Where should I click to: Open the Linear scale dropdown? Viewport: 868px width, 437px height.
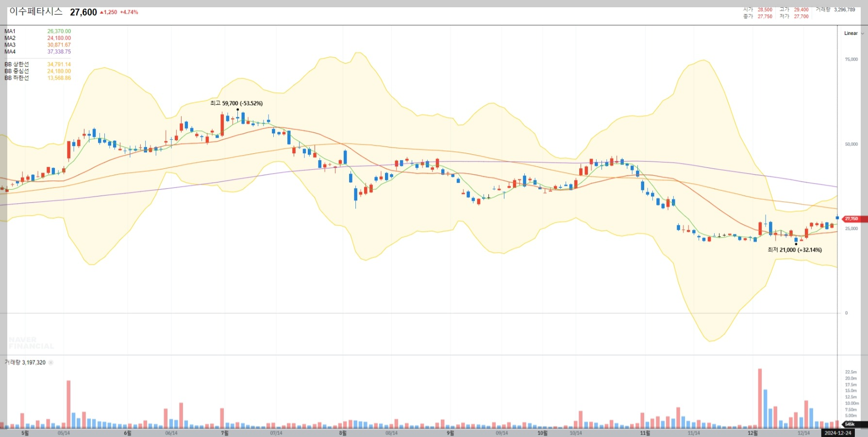click(x=854, y=33)
